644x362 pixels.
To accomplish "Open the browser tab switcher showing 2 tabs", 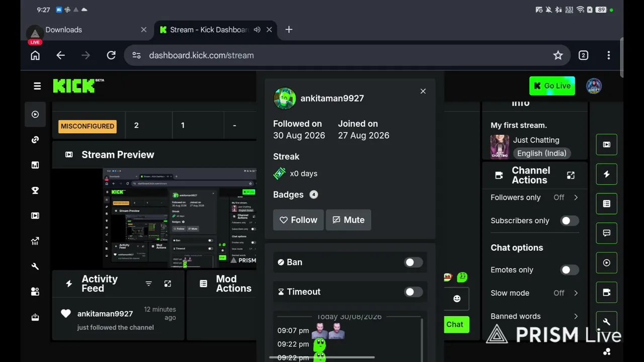I will pos(584,55).
